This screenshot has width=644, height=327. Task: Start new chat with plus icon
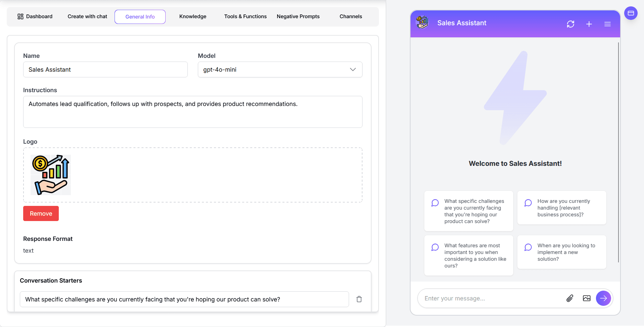click(589, 24)
